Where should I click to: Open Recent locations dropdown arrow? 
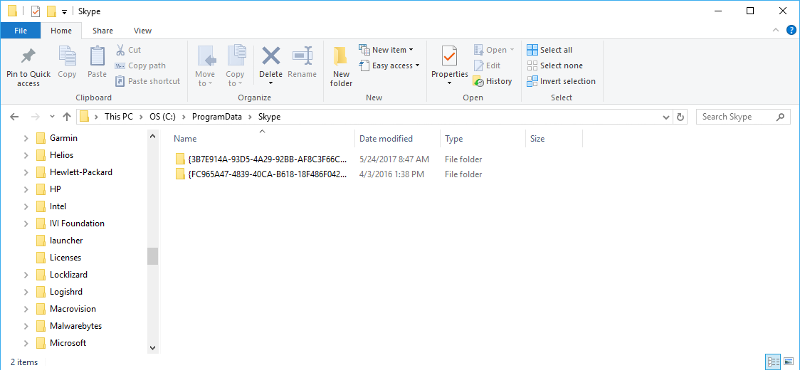pos(52,117)
